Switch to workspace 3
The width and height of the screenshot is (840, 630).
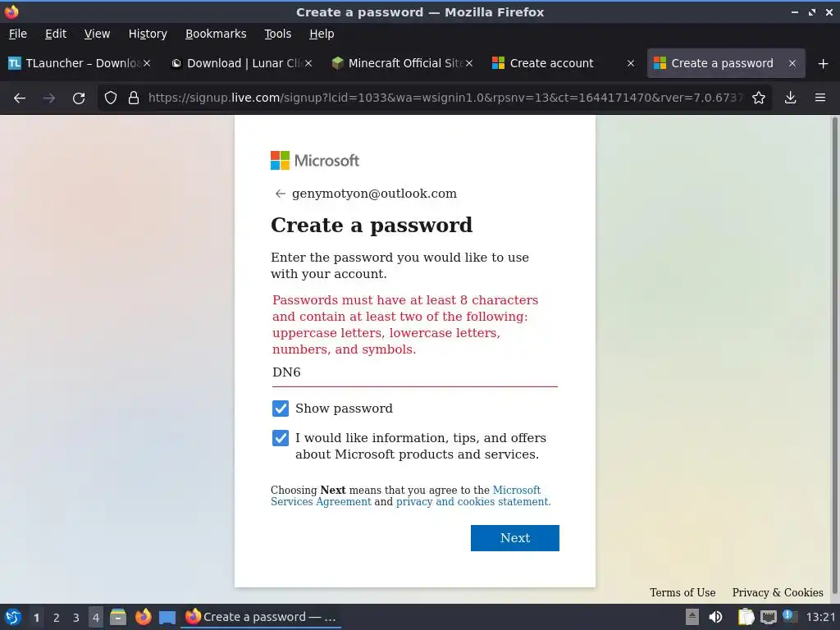pyautogui.click(x=76, y=618)
